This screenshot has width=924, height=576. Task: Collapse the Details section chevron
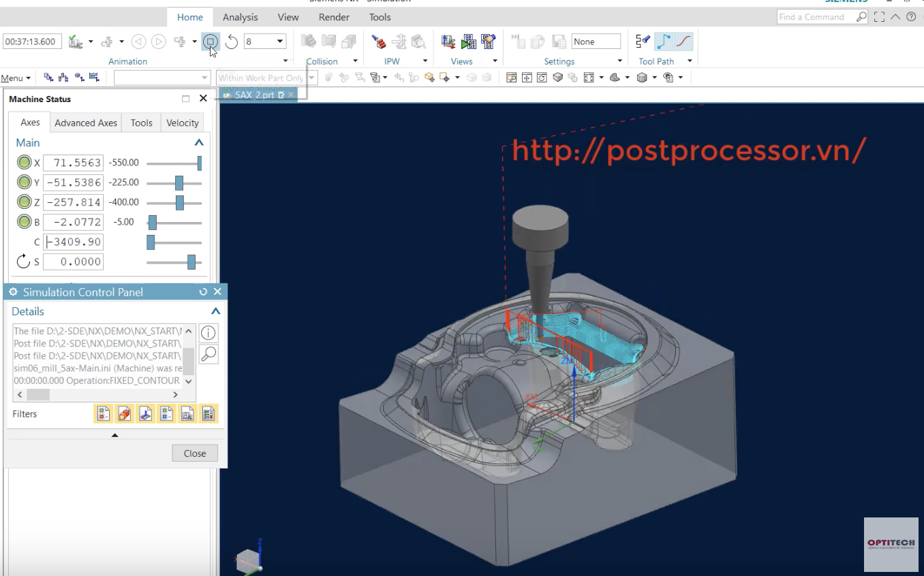coord(215,311)
